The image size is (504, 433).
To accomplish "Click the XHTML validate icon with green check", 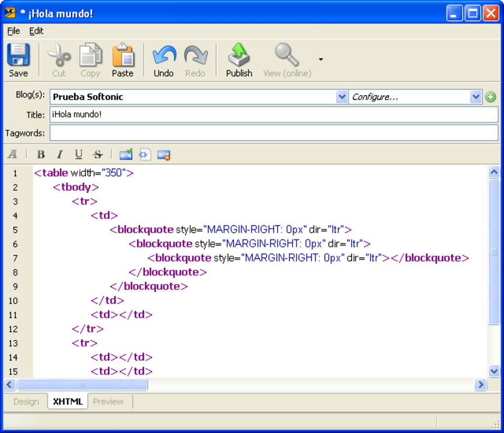I will [x=126, y=155].
